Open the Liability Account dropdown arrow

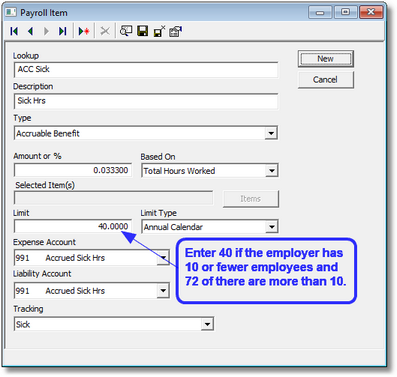(163, 291)
